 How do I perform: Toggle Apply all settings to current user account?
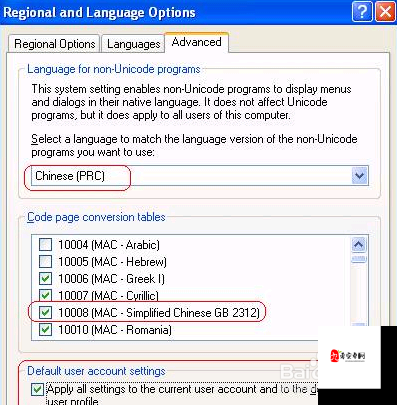[x=37, y=389]
